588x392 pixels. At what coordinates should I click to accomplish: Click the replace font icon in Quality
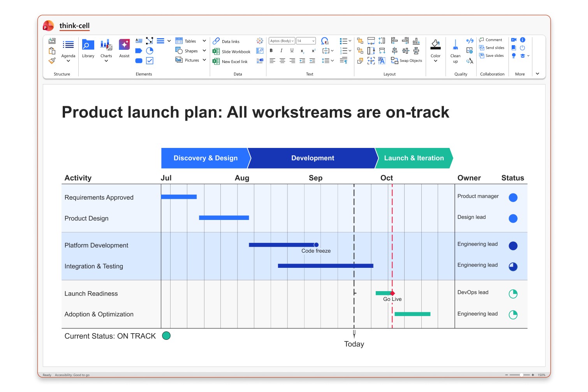click(x=470, y=61)
